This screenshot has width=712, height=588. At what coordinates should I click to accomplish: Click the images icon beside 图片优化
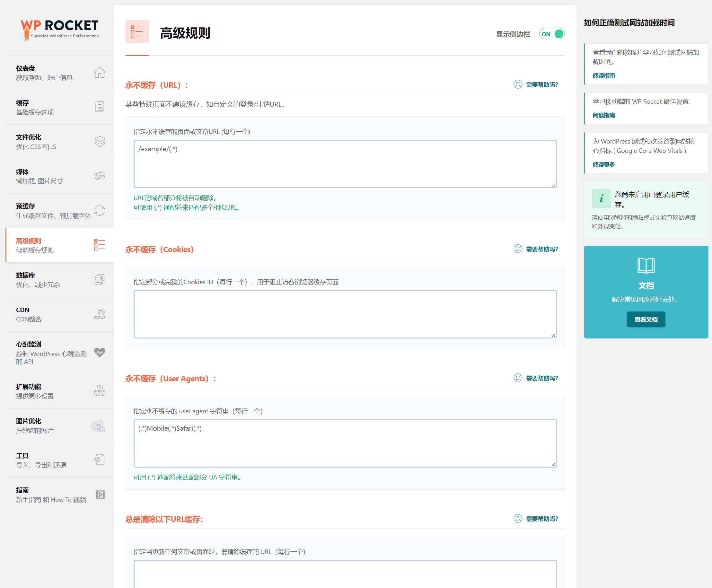98,426
